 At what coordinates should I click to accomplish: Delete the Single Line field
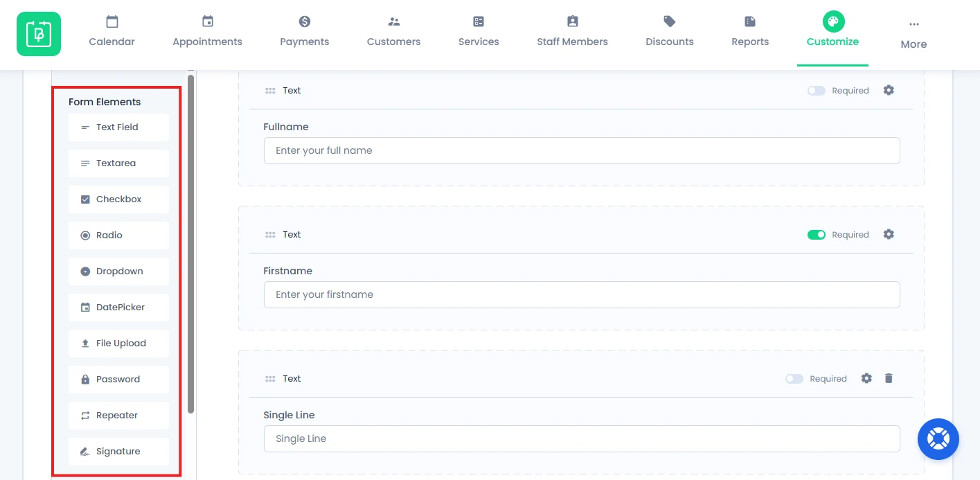coord(889,378)
